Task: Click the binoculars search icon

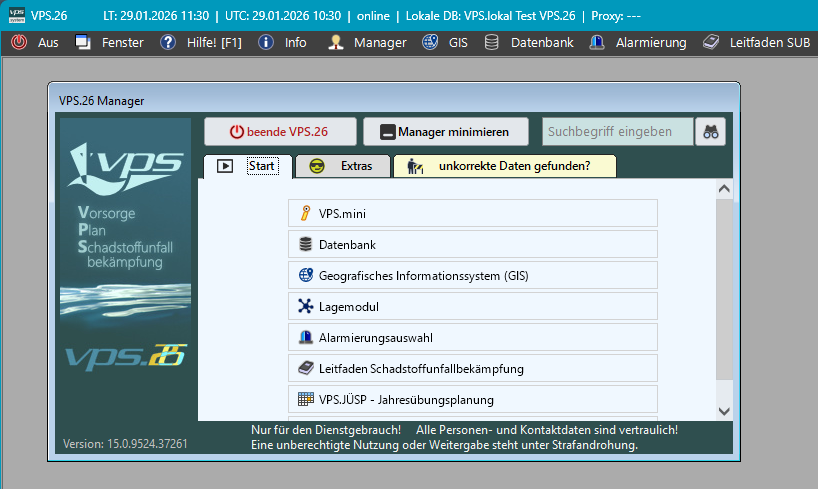Action: (x=711, y=132)
